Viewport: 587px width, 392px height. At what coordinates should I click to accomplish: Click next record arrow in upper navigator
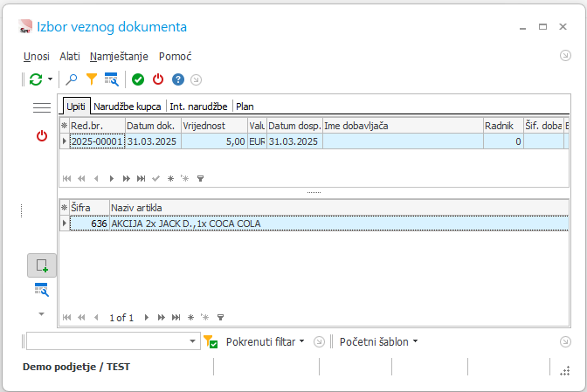click(x=111, y=178)
